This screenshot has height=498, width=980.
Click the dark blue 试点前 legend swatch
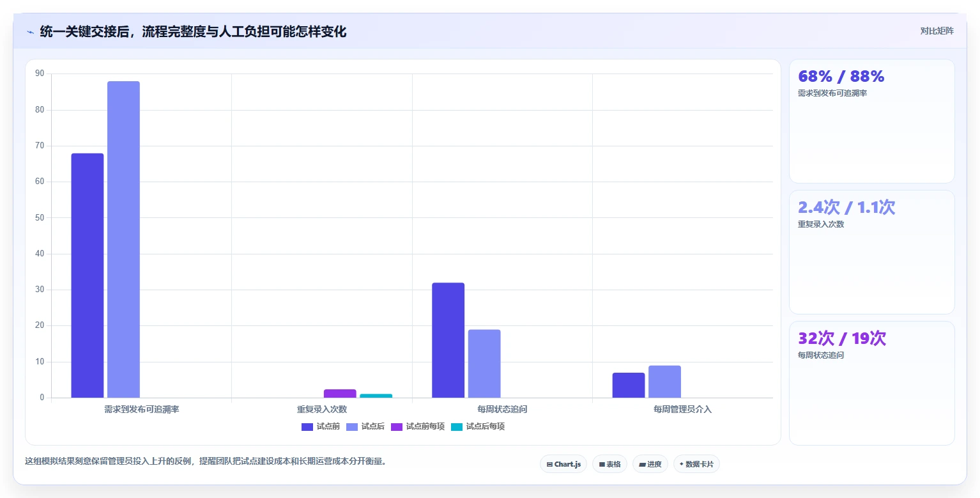click(x=307, y=426)
